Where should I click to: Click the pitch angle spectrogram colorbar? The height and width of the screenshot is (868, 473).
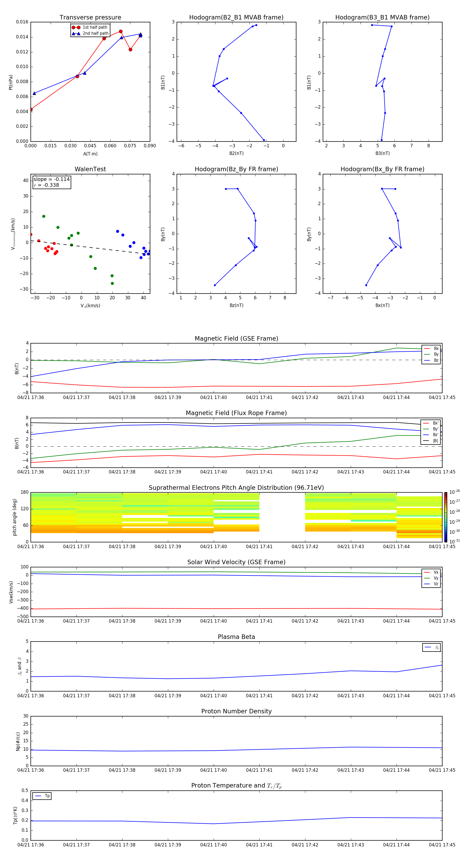pos(445,517)
